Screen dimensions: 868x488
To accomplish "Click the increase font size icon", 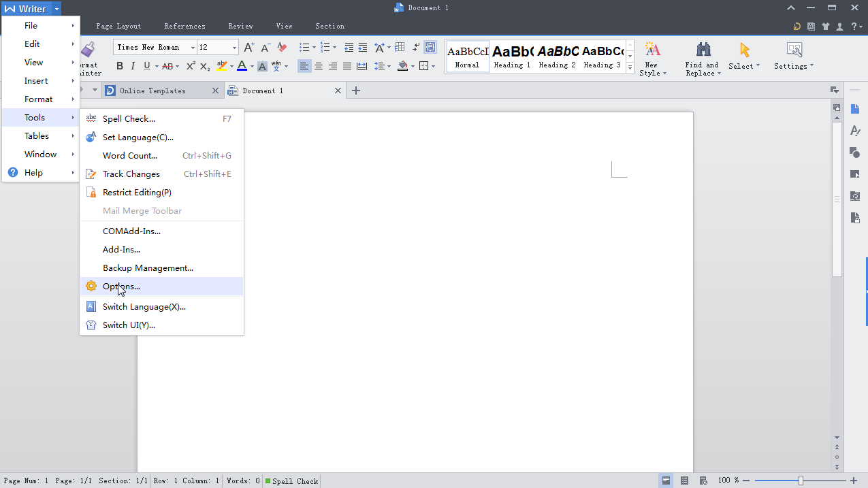I will (249, 47).
